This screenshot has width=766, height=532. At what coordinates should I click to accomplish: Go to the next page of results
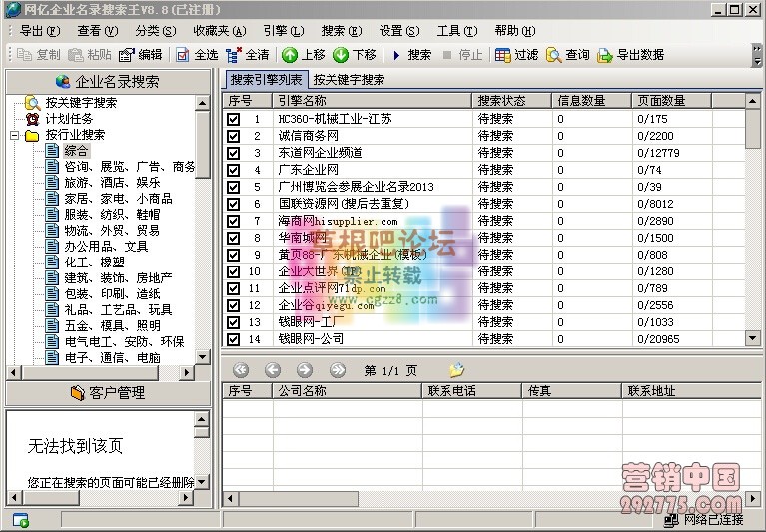point(305,370)
